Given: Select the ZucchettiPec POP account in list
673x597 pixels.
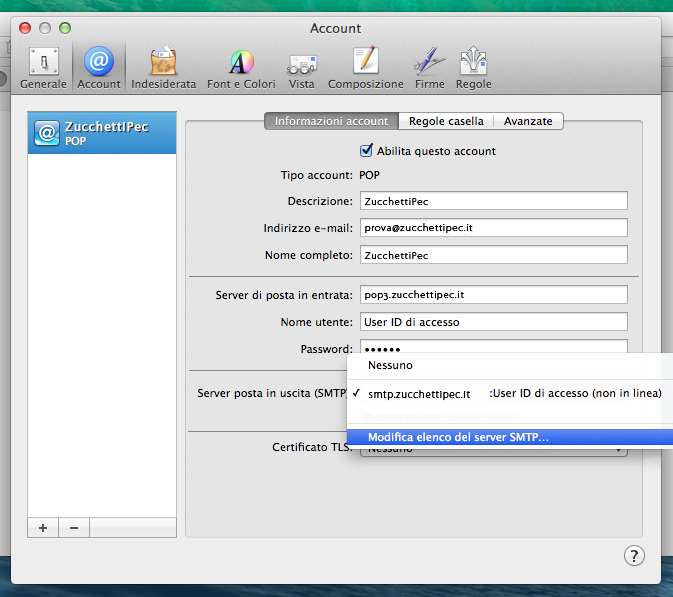Looking at the screenshot, I should click(102, 133).
